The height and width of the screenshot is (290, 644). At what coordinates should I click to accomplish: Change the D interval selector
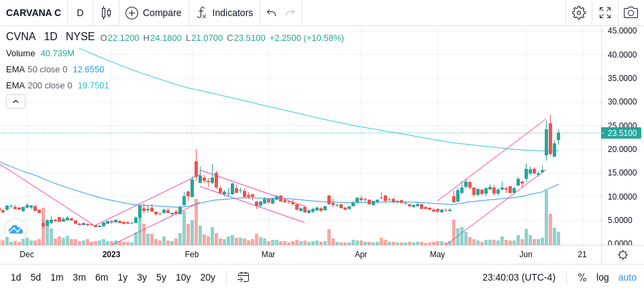point(80,13)
